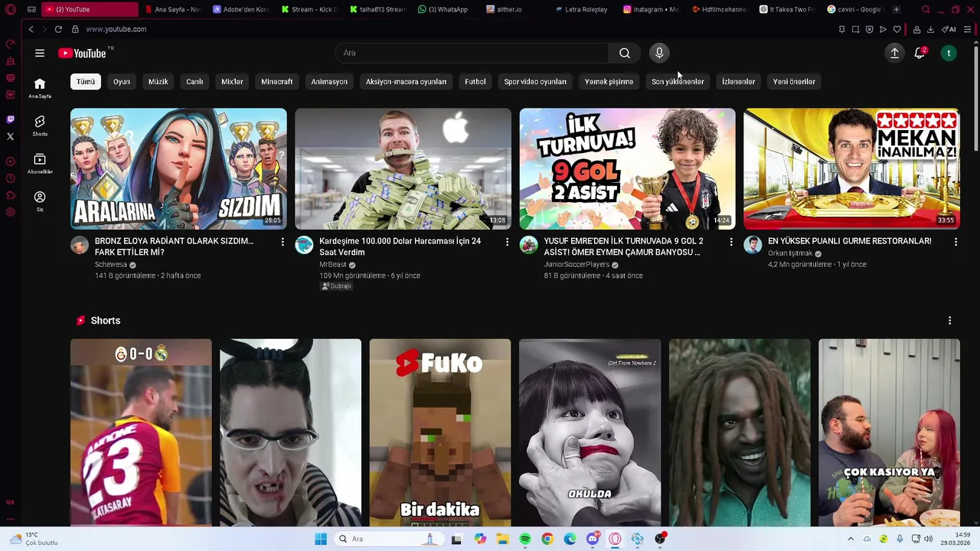Select the Tümü filter chip
Viewport: 980px width, 551px height.
86,82
